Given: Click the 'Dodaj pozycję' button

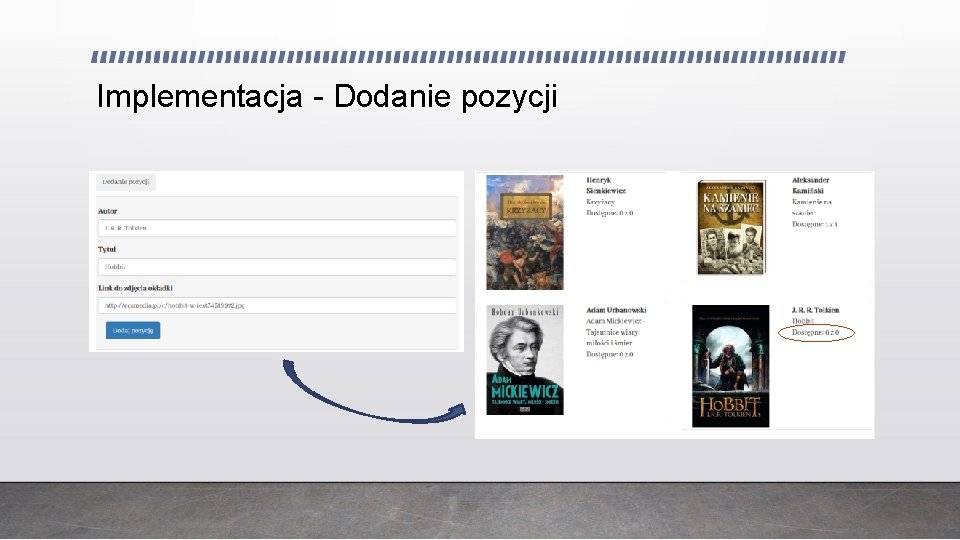Looking at the screenshot, I should tap(133, 330).
